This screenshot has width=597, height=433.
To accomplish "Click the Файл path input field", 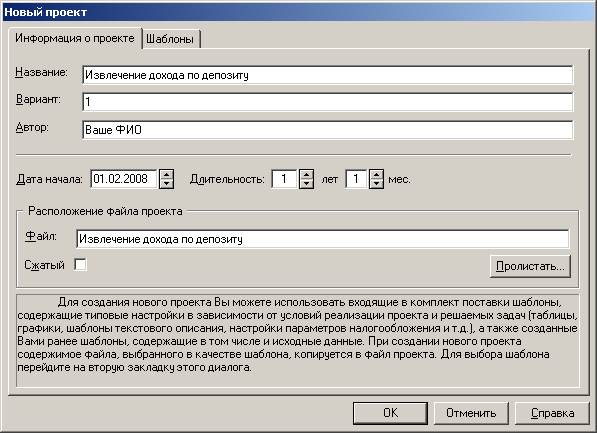I will (x=322, y=239).
